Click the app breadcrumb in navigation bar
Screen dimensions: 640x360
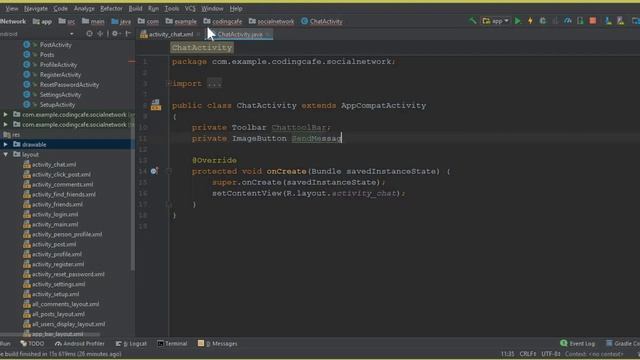coord(42,21)
